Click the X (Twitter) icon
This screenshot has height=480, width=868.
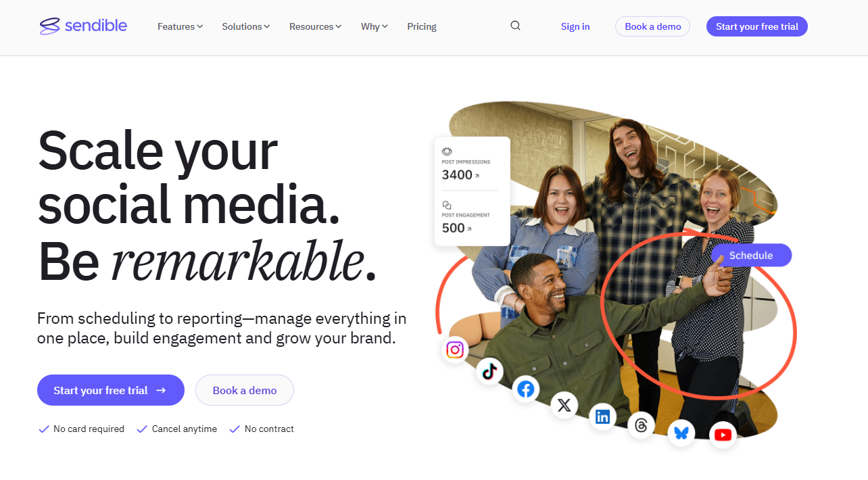point(564,405)
